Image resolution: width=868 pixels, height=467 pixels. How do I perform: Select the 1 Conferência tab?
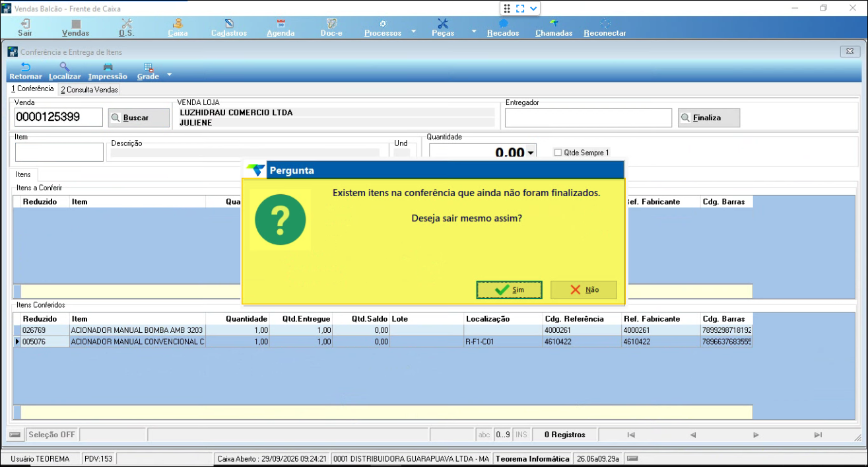[32, 89]
